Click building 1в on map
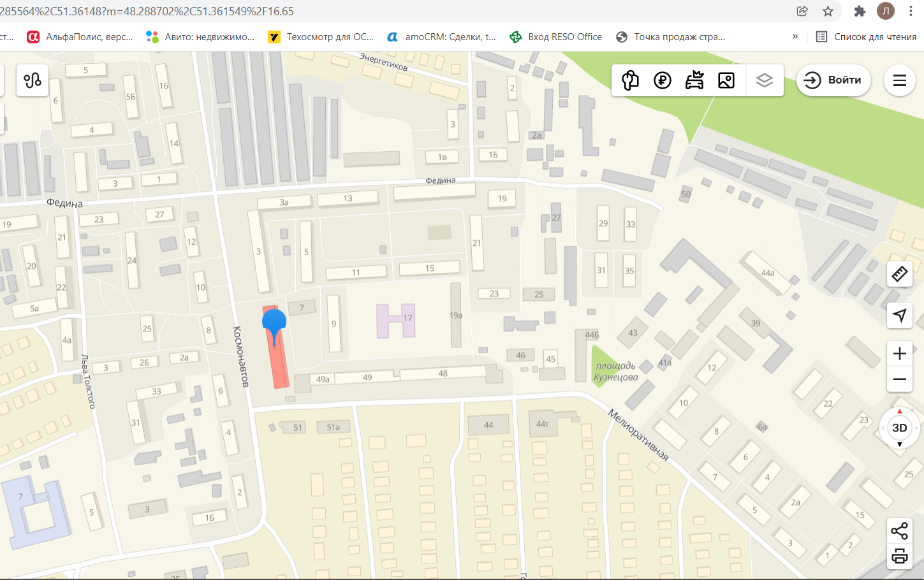The image size is (924, 580). pos(442,157)
